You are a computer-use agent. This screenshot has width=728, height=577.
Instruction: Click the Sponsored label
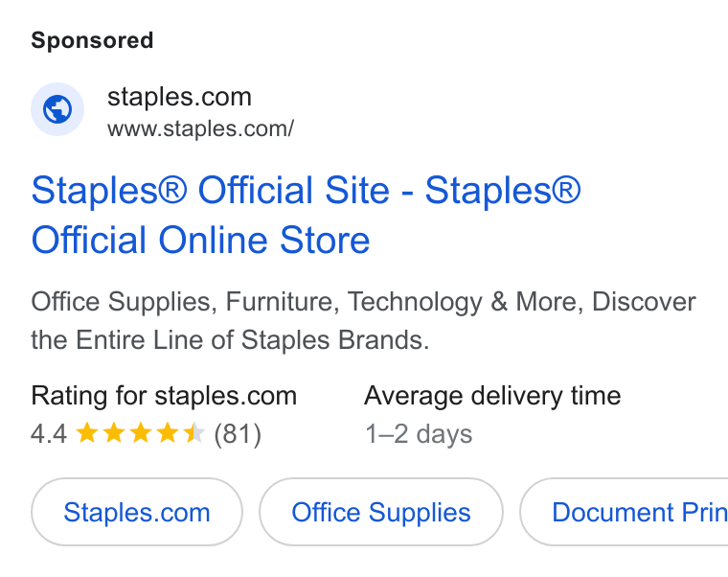[x=92, y=40]
